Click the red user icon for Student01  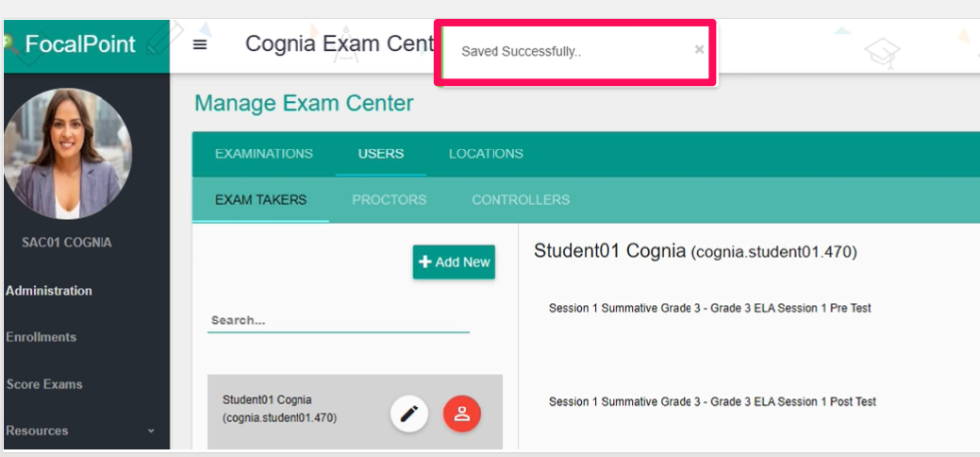pos(462,414)
